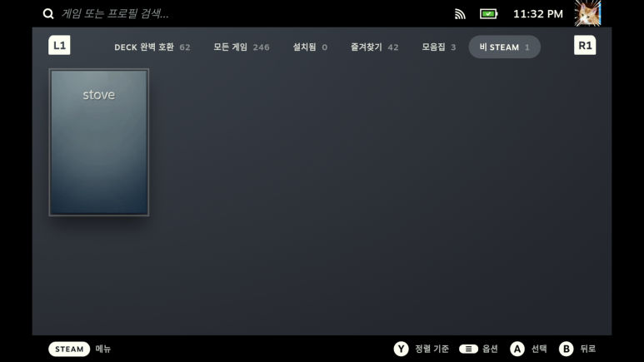This screenshot has height=362, width=644.
Task: Click the search magnifier icon
Action: tap(48, 14)
